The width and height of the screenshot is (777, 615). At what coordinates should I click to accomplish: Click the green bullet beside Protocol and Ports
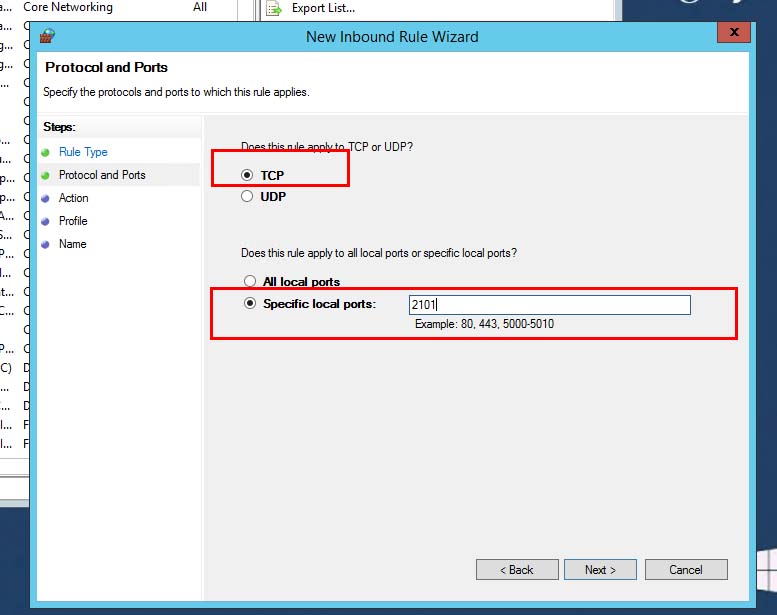(46, 175)
